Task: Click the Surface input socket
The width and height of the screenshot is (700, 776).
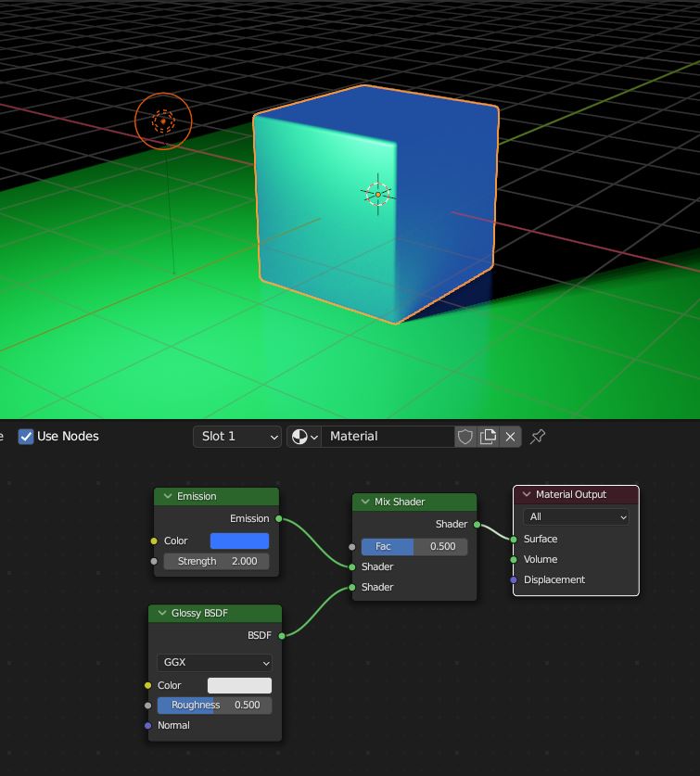Action: tap(514, 539)
